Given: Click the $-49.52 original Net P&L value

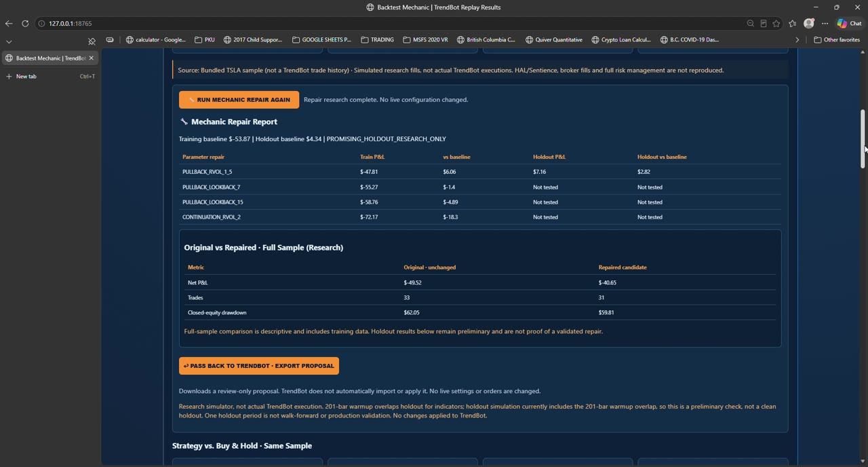Looking at the screenshot, I should [413, 282].
